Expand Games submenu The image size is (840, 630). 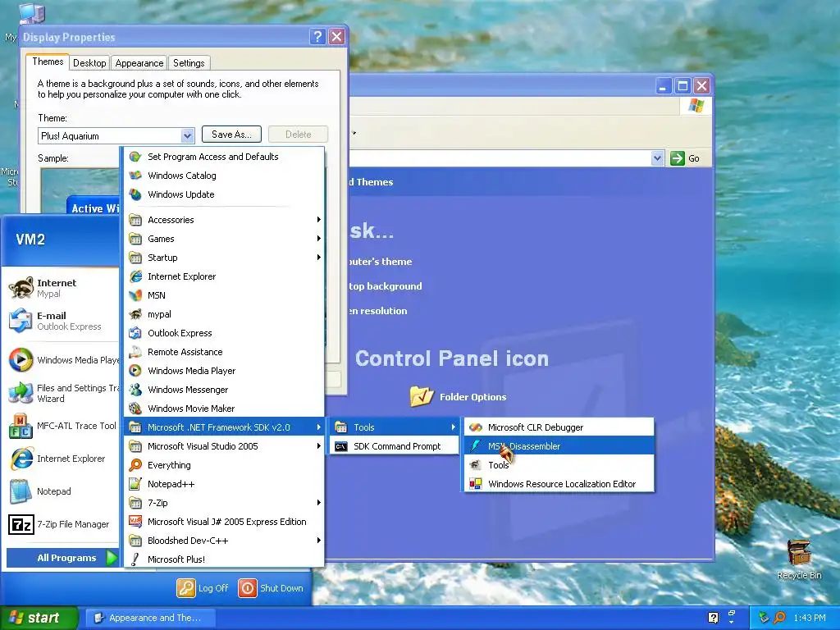224,239
